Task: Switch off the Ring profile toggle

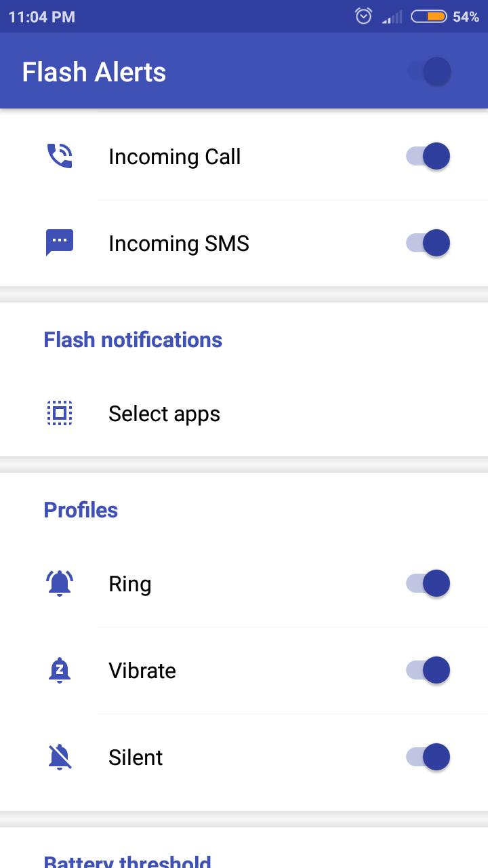Action: coord(428,583)
